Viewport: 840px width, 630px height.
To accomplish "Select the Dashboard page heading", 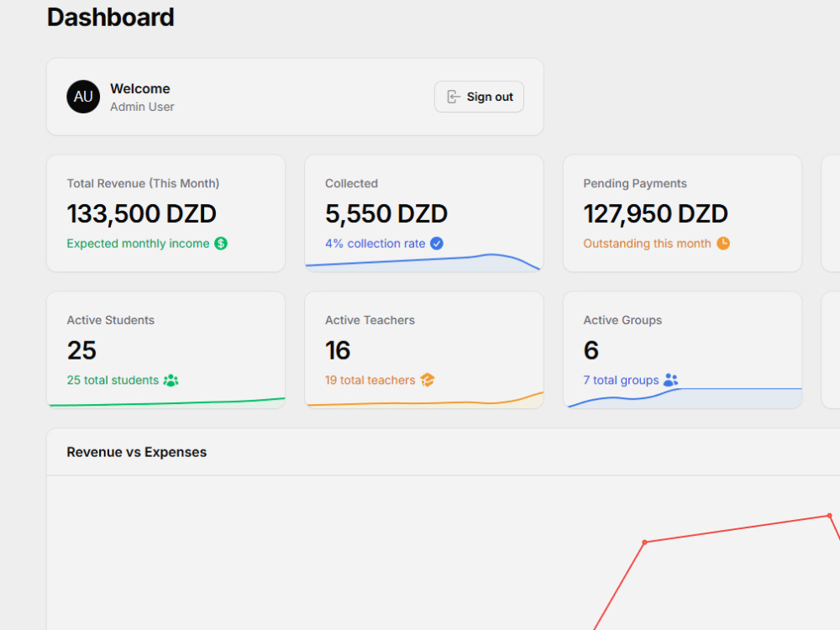I will pos(110,17).
